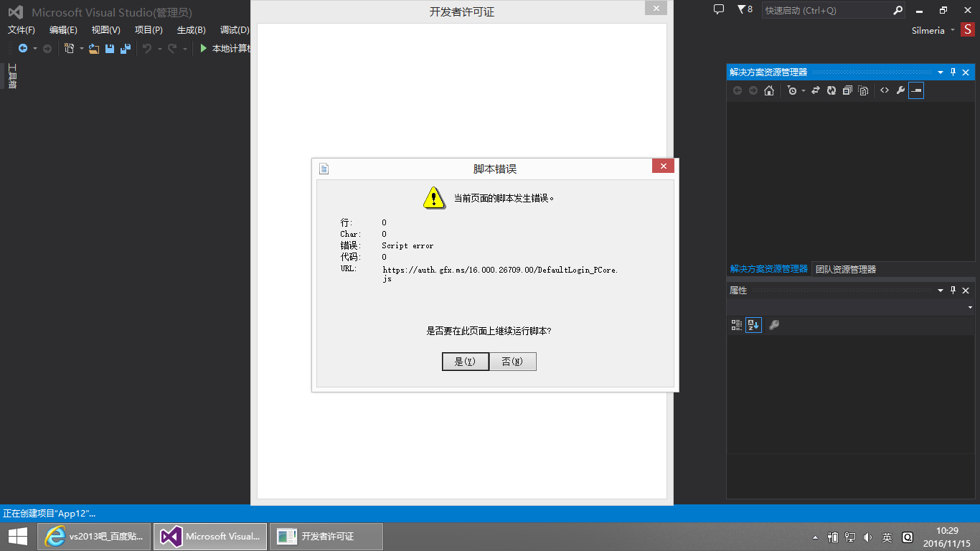Screen dimensions: 980x551
Task: Open the 项目(P) menu
Action: tap(149, 29)
